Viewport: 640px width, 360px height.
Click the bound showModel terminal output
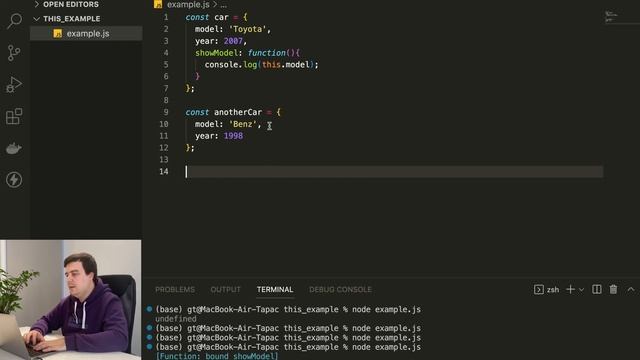(216, 356)
